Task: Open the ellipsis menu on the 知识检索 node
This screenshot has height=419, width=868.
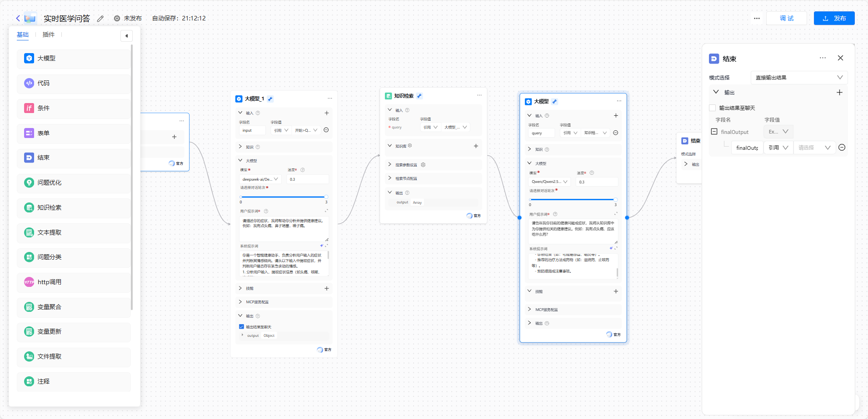Action: pyautogui.click(x=479, y=95)
